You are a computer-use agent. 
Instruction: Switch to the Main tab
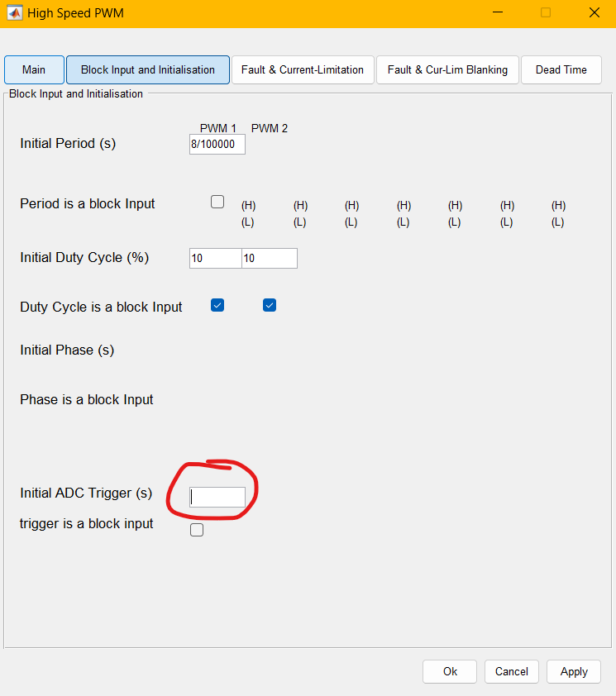click(x=33, y=69)
